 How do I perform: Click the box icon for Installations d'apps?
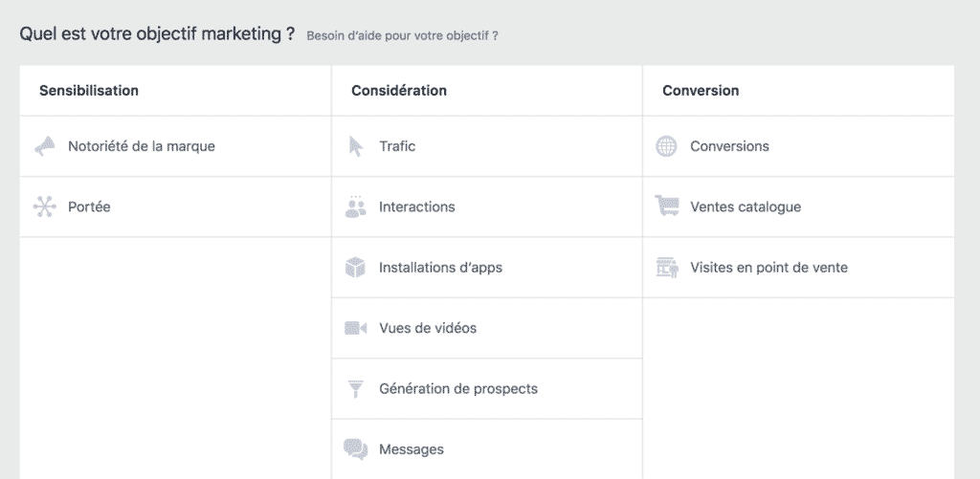click(355, 268)
